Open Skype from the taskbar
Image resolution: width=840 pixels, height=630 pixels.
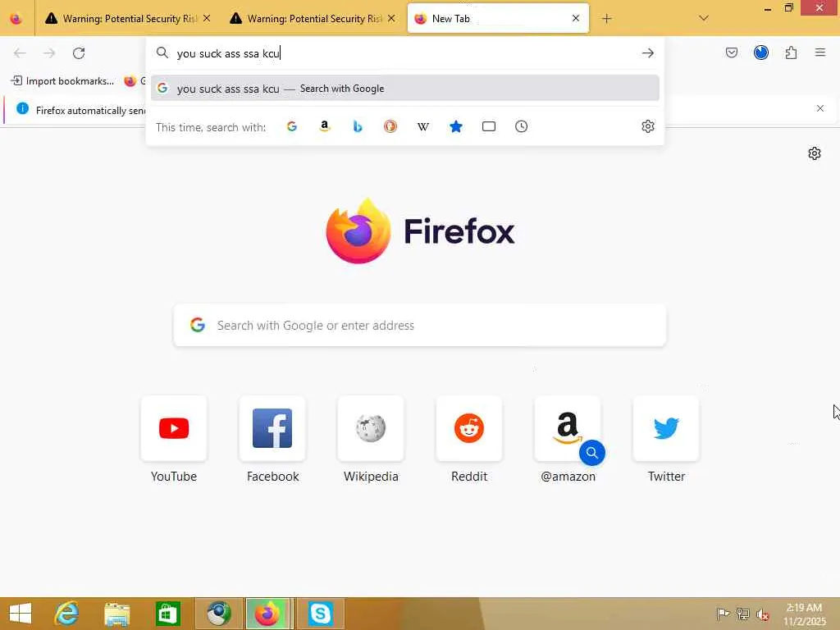(321, 614)
